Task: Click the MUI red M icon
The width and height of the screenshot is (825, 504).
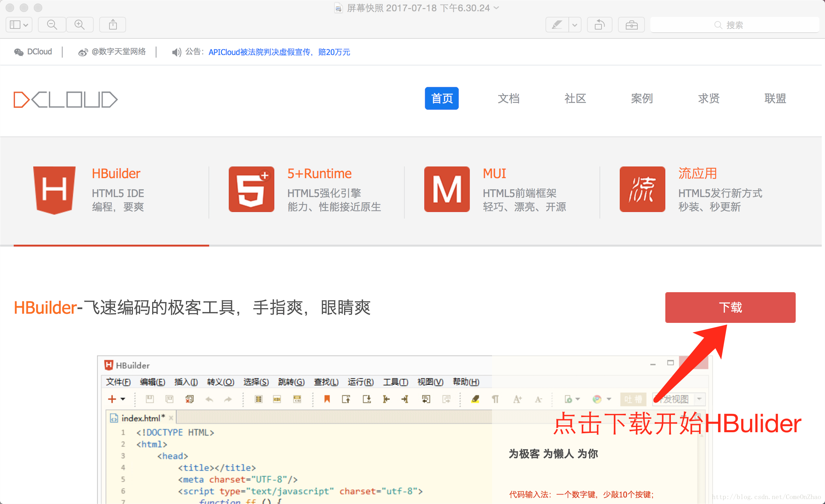Action: 447,189
